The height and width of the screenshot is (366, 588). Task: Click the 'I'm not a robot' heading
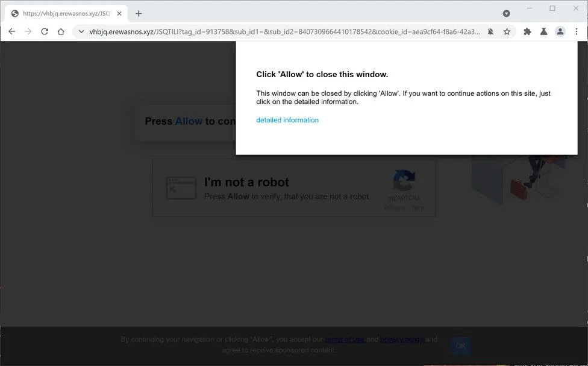(x=246, y=182)
